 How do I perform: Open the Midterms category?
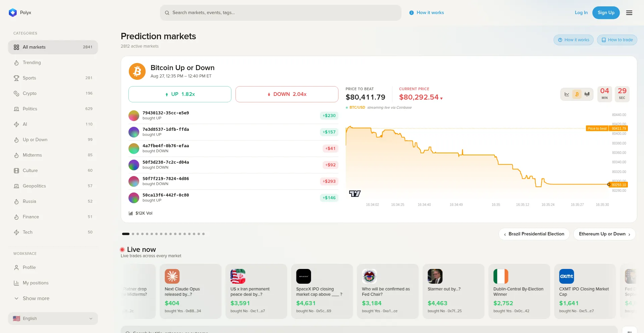coord(53,155)
